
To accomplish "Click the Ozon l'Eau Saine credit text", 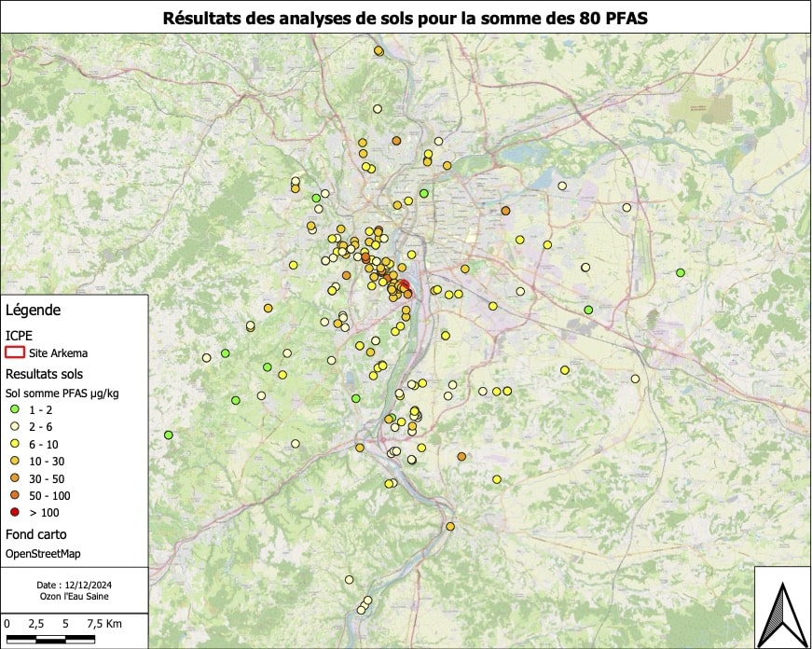I will pyautogui.click(x=73, y=596).
